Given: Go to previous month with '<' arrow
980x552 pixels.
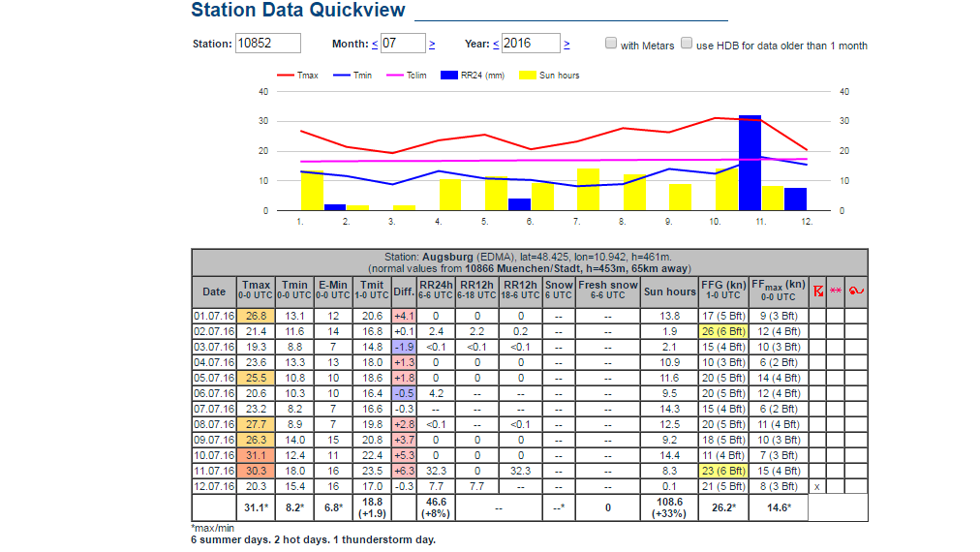Looking at the screenshot, I should click(x=375, y=45).
